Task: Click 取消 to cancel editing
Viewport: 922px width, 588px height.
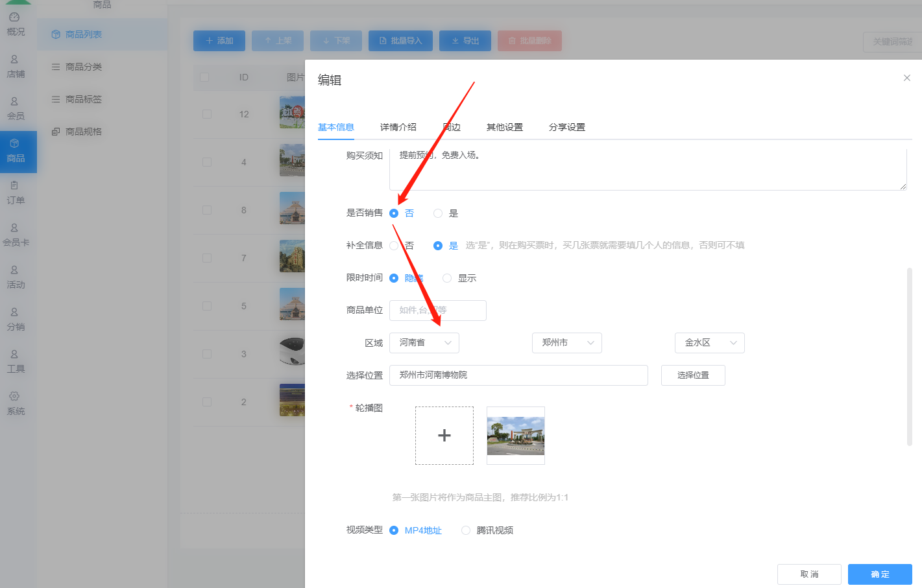Action: click(809, 574)
